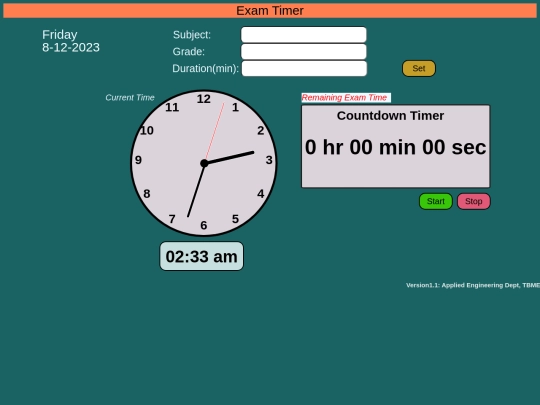Click the Set button
540x405 pixels.
tap(419, 68)
